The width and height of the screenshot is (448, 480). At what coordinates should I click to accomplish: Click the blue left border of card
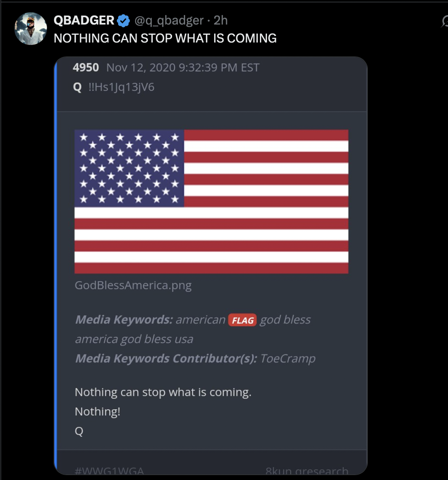(56, 266)
